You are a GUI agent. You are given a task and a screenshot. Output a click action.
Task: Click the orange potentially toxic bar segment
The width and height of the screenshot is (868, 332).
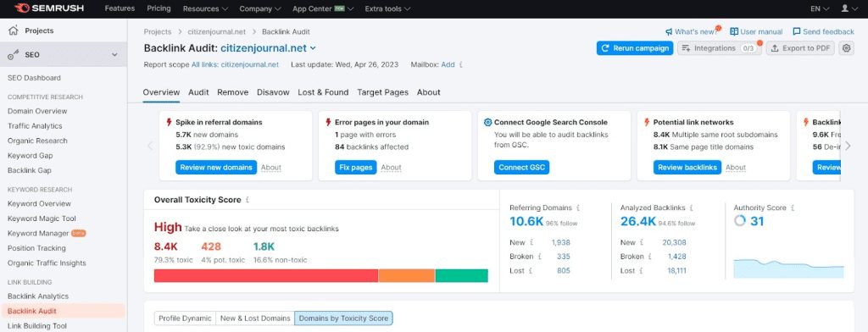[407, 275]
